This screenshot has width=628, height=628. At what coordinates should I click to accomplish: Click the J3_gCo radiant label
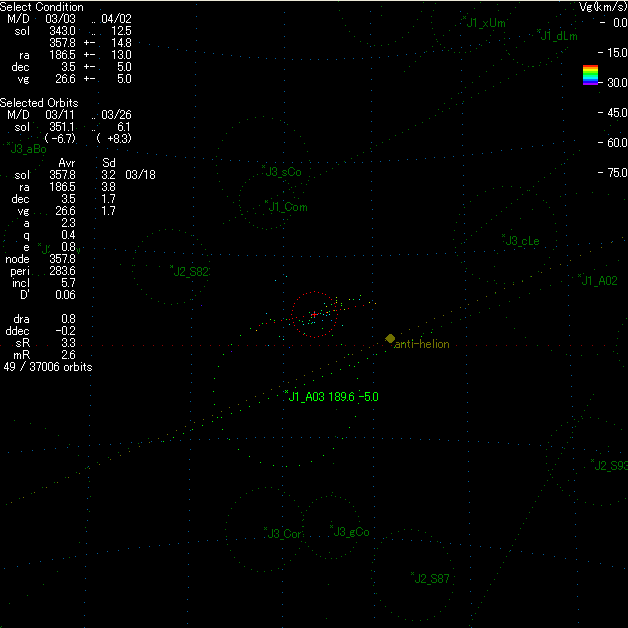click(352, 532)
